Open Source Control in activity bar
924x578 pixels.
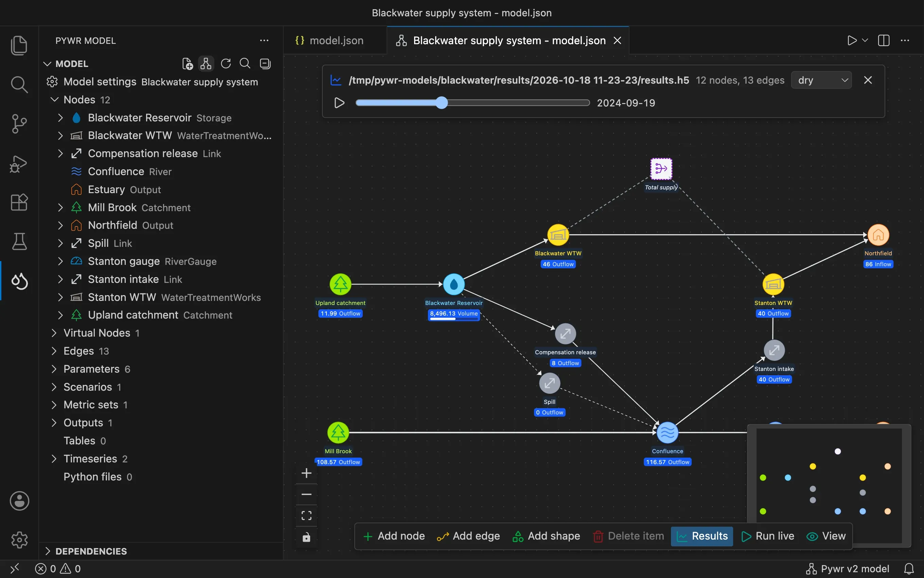(x=19, y=124)
